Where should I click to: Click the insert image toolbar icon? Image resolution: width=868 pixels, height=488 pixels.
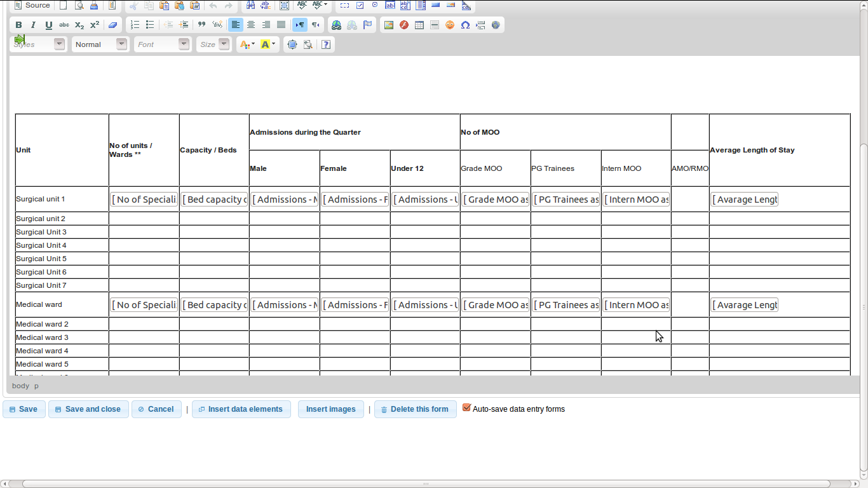click(389, 25)
